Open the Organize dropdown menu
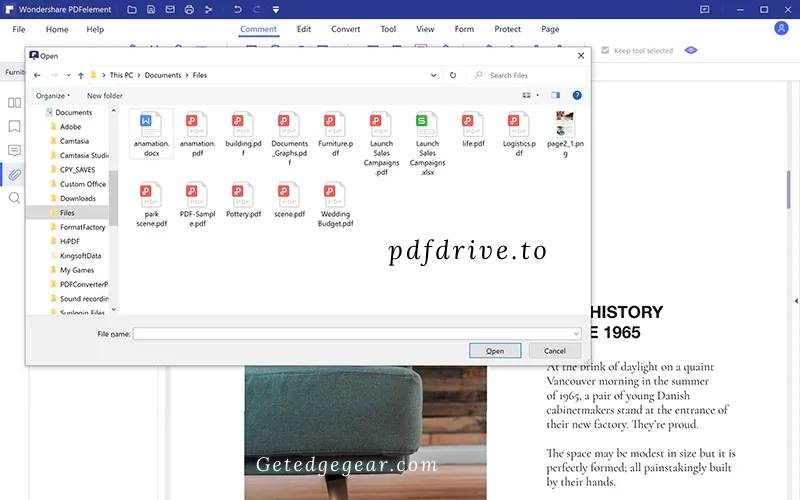The height and width of the screenshot is (500, 800). click(x=53, y=95)
